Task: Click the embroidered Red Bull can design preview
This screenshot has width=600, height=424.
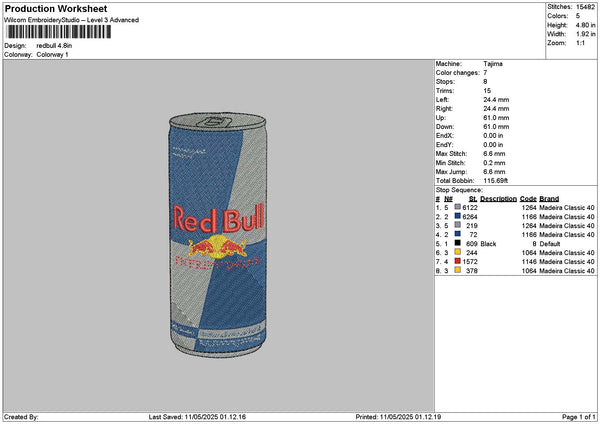Action: tap(217, 235)
